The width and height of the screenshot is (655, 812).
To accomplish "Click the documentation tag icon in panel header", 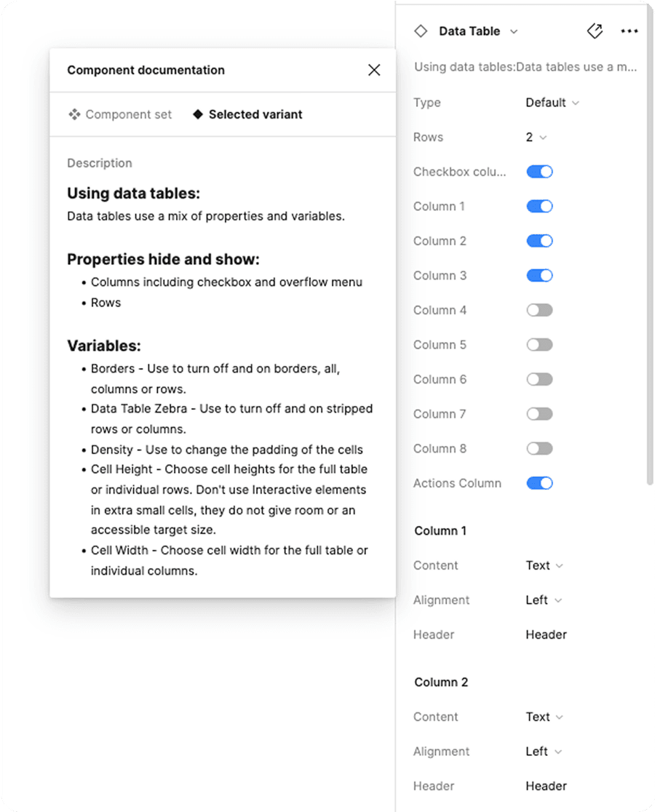I will [x=595, y=31].
